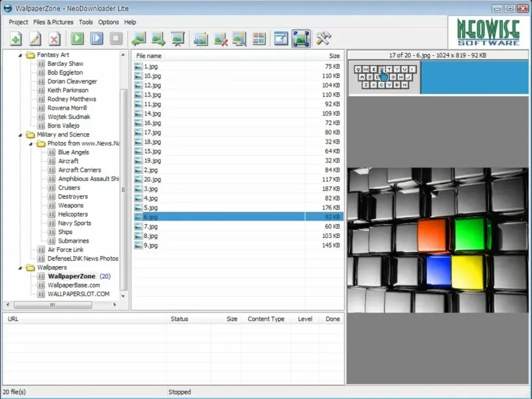This screenshot has height=399, width=532.
Task: Select the WallpaperBase.com project
Action: pyautogui.click(x=74, y=285)
